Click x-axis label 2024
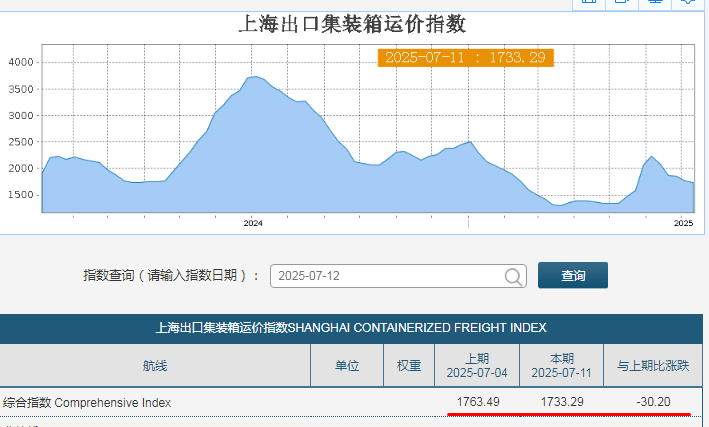709x427 pixels. click(253, 223)
